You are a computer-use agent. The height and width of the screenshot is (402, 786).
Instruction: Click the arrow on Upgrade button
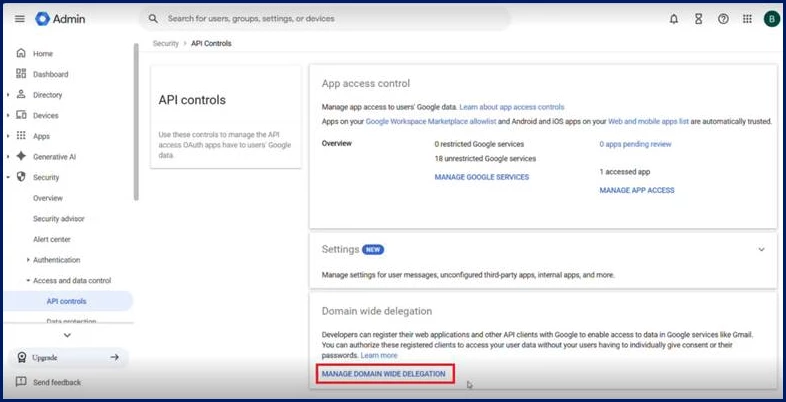tap(115, 357)
